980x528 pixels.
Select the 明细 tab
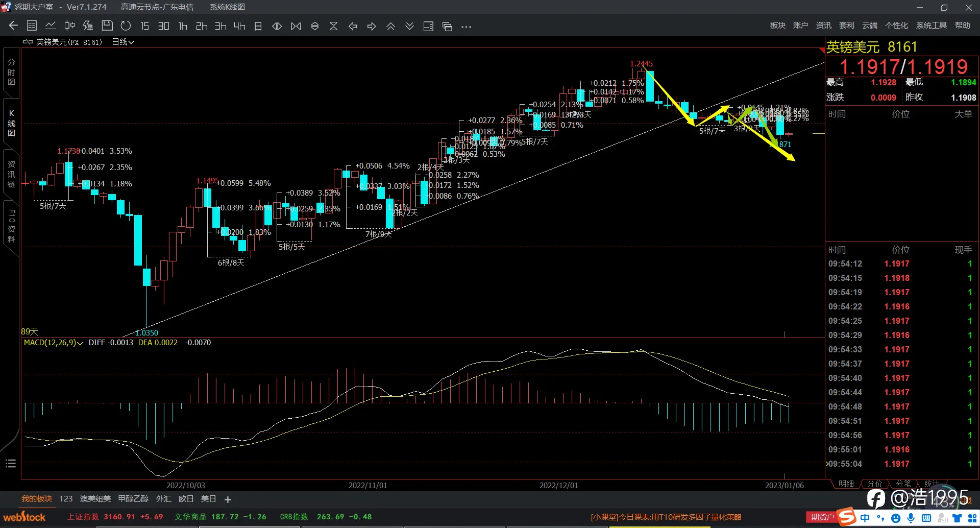846,484
